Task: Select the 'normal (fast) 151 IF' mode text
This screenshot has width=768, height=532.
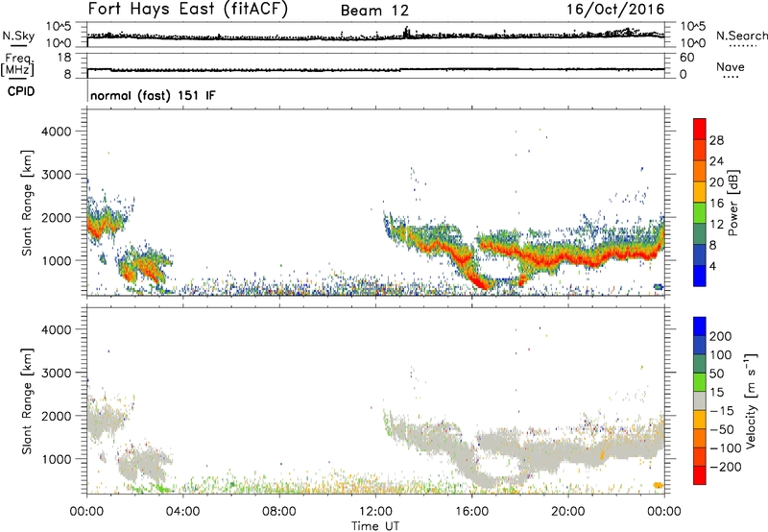Action: pos(153,95)
